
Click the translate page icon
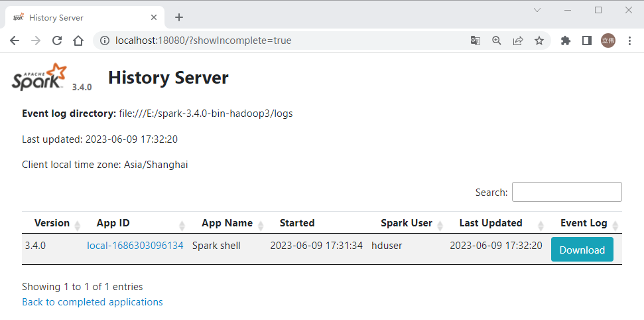[475, 40]
